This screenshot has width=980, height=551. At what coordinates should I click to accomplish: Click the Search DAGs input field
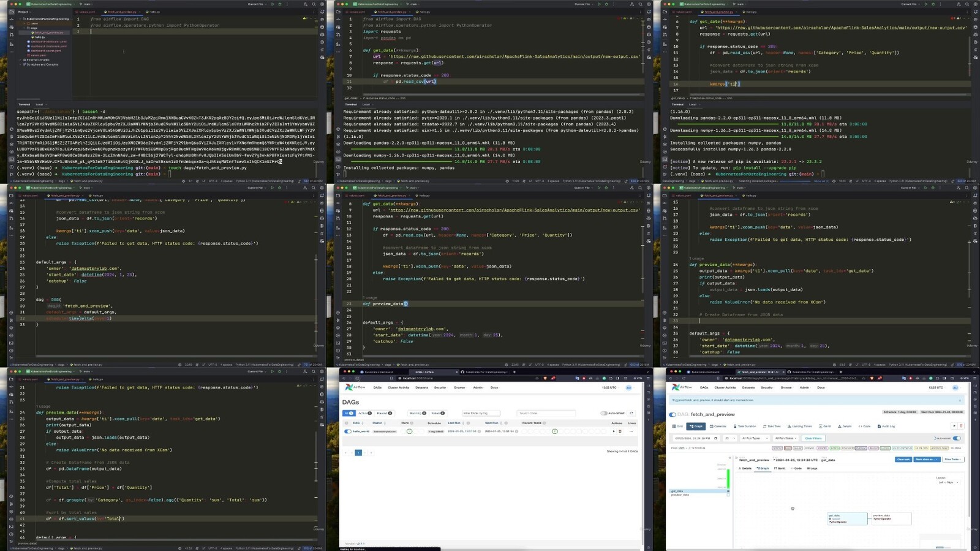[545, 413]
